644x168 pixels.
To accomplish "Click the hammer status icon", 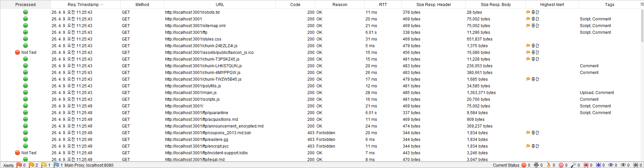I will 574,165.
